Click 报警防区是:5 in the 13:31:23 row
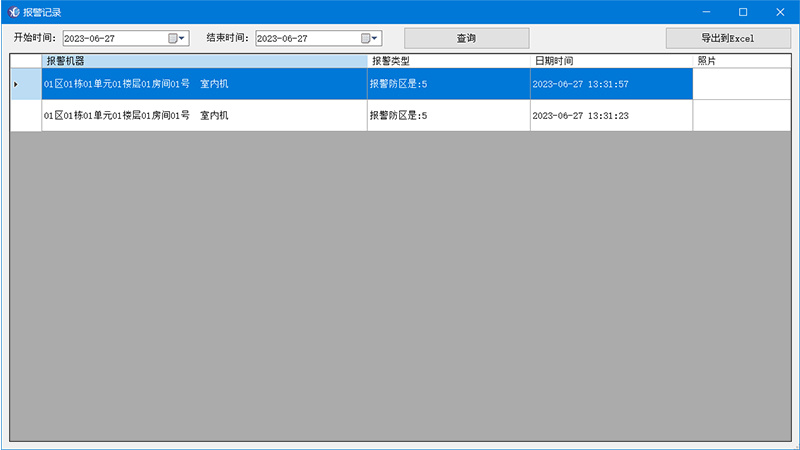Screen dimensions: 800x450 point(448,115)
